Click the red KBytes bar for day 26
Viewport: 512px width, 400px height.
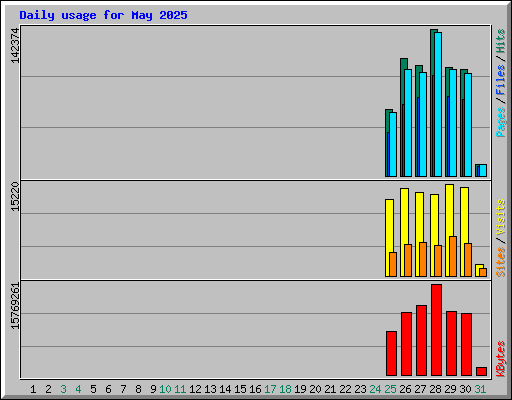(x=406, y=344)
